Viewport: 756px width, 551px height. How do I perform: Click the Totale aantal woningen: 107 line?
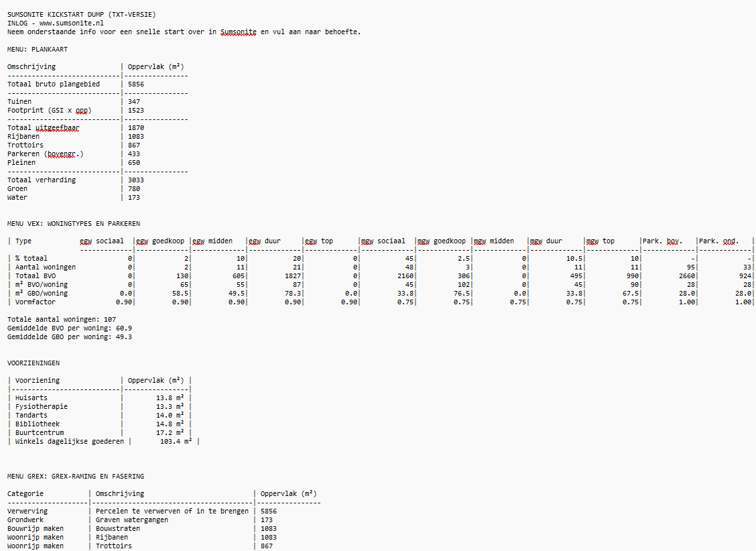[62, 319]
